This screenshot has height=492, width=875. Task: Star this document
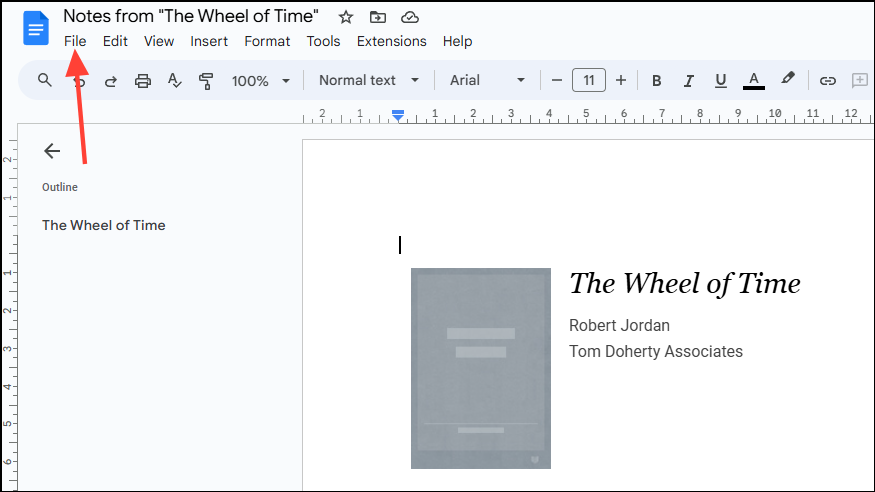pyautogui.click(x=346, y=17)
